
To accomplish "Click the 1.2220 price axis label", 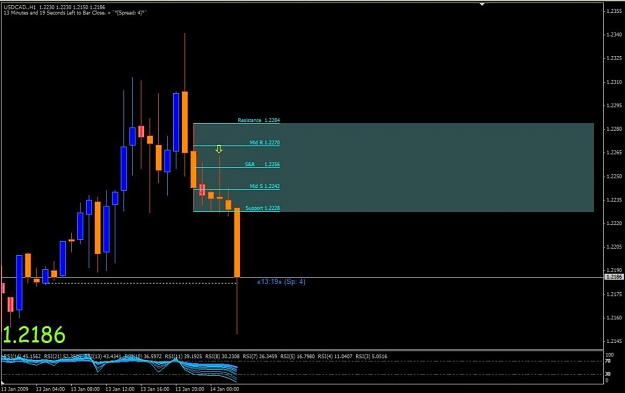I will [x=614, y=223].
